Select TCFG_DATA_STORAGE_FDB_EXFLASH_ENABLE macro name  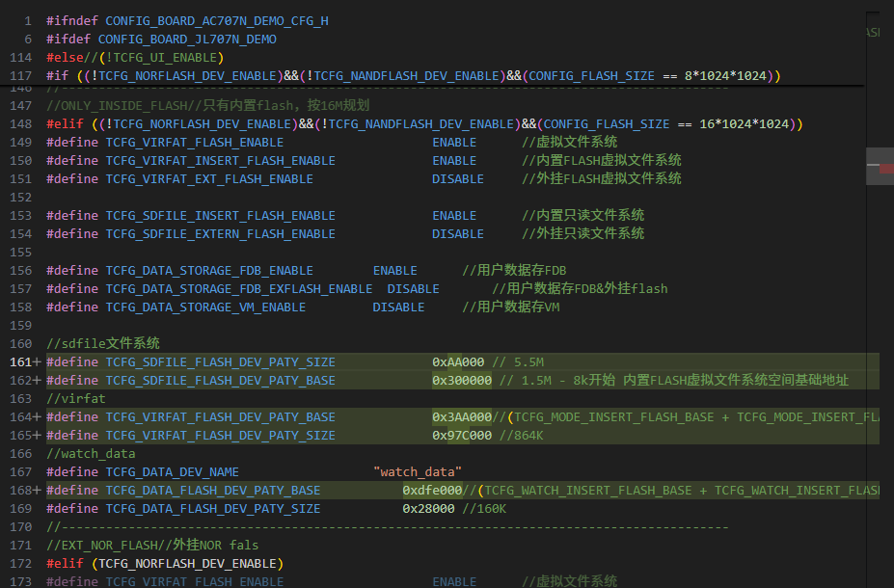click(x=239, y=289)
